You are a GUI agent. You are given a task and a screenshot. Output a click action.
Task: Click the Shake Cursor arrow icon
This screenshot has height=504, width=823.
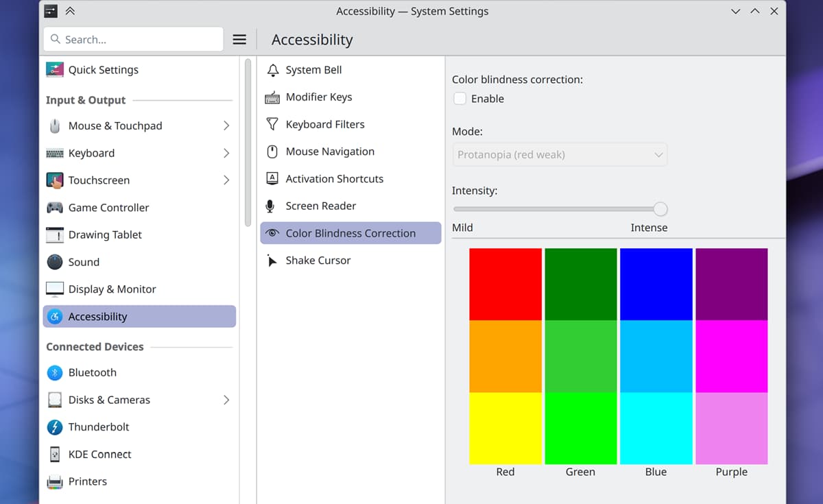pyautogui.click(x=272, y=261)
